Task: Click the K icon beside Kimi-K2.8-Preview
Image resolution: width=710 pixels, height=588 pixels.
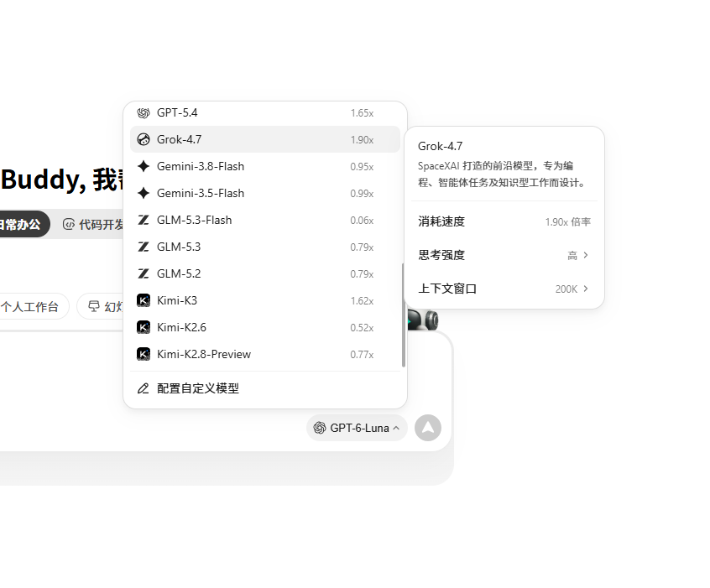Action: click(143, 354)
